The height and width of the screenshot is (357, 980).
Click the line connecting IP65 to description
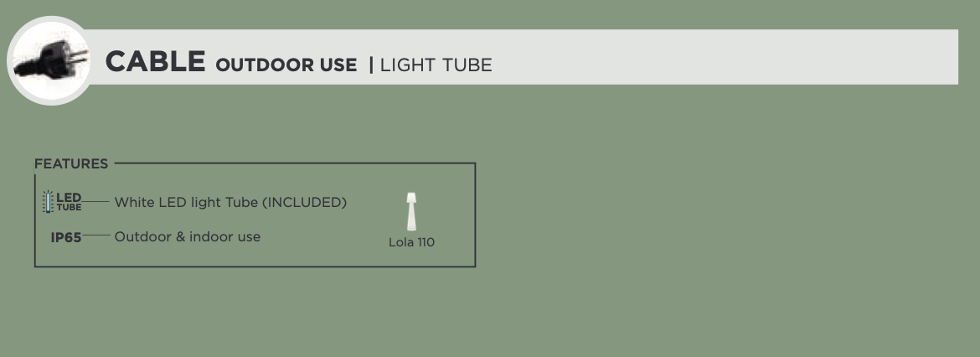click(x=96, y=235)
